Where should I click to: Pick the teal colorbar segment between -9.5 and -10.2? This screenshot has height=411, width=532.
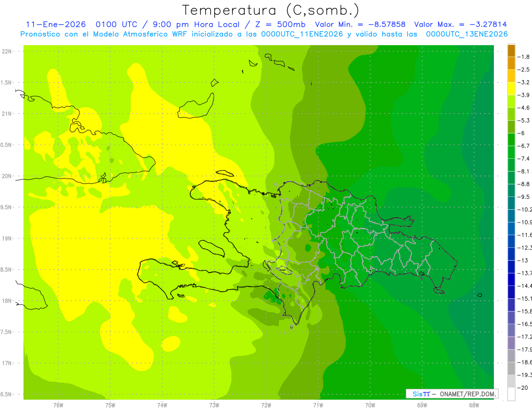click(x=511, y=203)
